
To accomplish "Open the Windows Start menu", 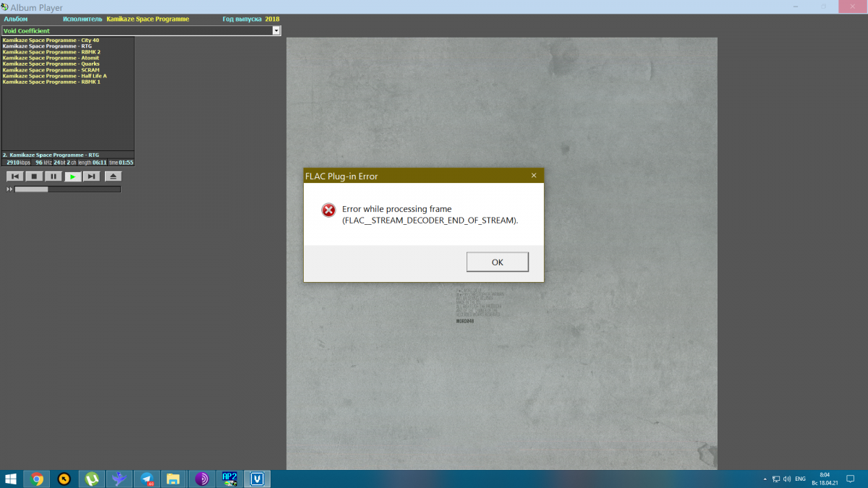I will [11, 479].
